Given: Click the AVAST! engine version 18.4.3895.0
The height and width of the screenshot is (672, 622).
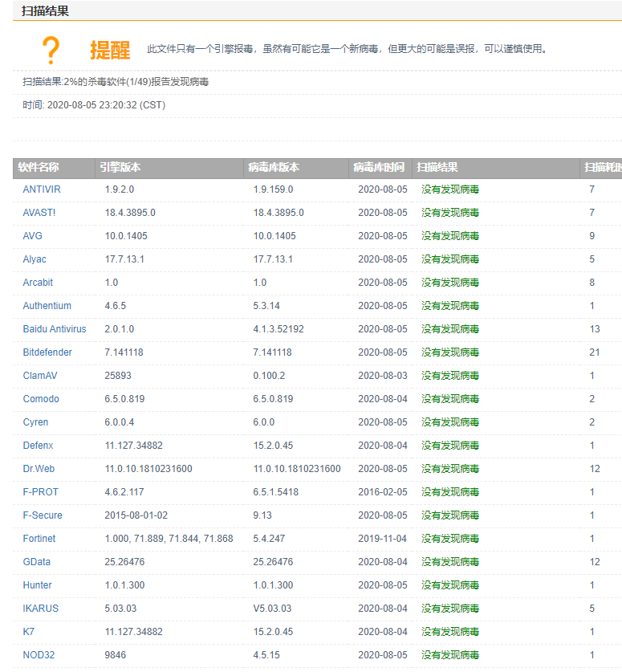Looking at the screenshot, I should [130, 213].
